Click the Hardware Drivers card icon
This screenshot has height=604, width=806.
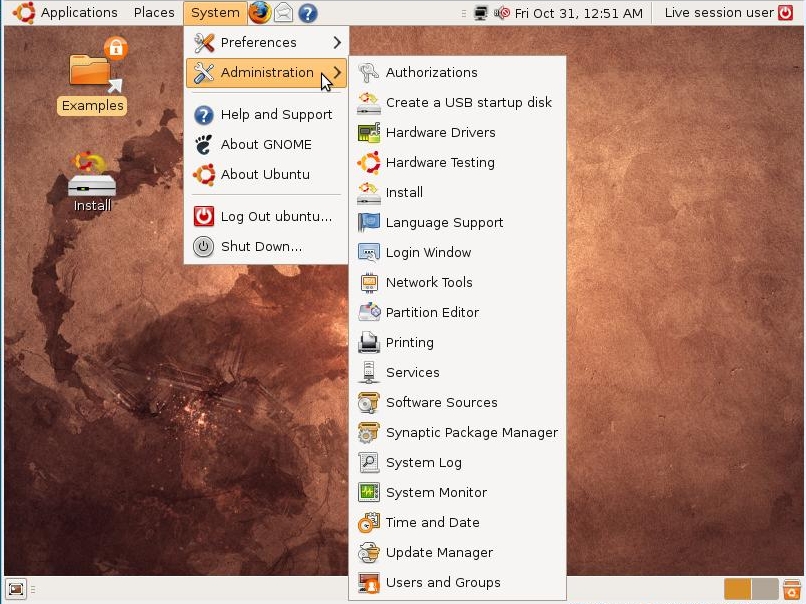pyautogui.click(x=369, y=133)
